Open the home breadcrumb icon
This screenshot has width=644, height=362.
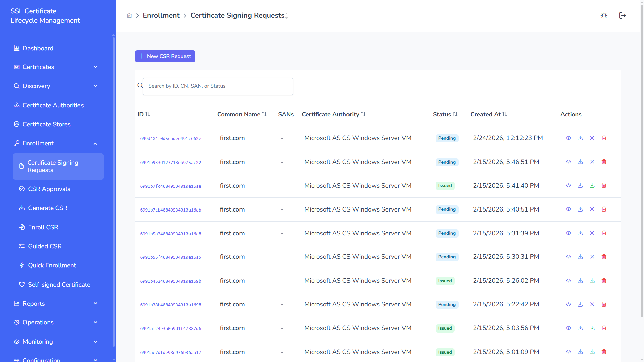(129, 15)
